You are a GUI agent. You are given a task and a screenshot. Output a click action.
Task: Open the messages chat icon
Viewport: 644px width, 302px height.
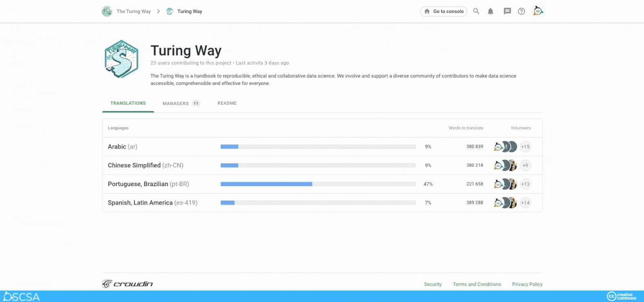click(507, 11)
